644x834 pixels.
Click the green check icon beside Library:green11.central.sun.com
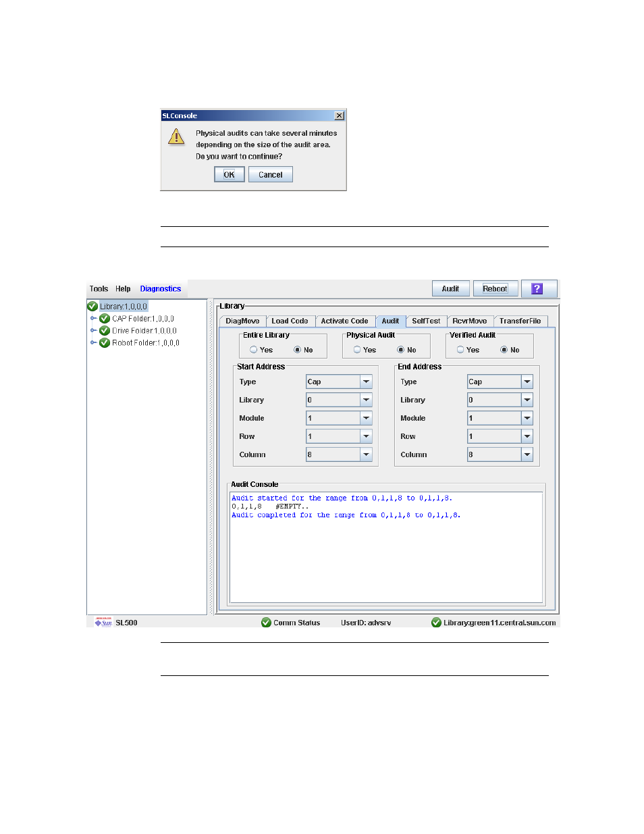coord(436,623)
